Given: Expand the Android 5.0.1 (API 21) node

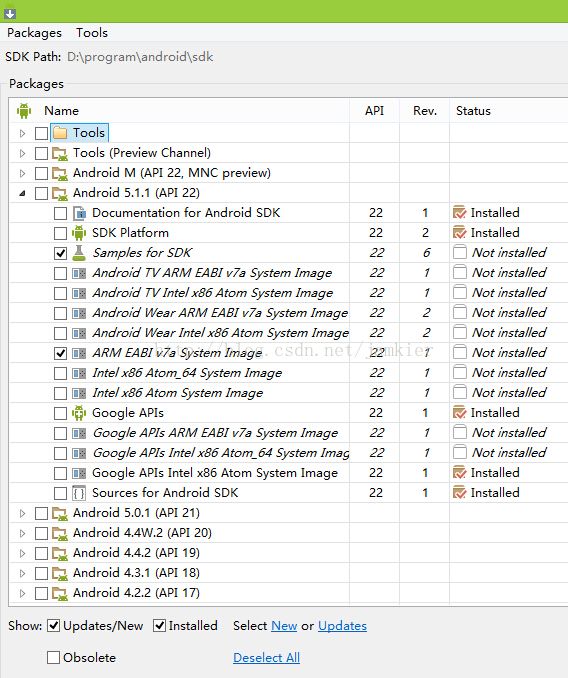Looking at the screenshot, I should [22, 513].
